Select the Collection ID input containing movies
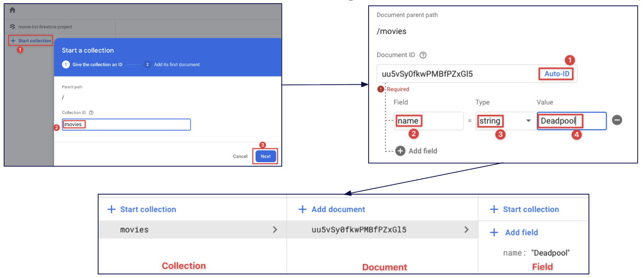 [126, 124]
